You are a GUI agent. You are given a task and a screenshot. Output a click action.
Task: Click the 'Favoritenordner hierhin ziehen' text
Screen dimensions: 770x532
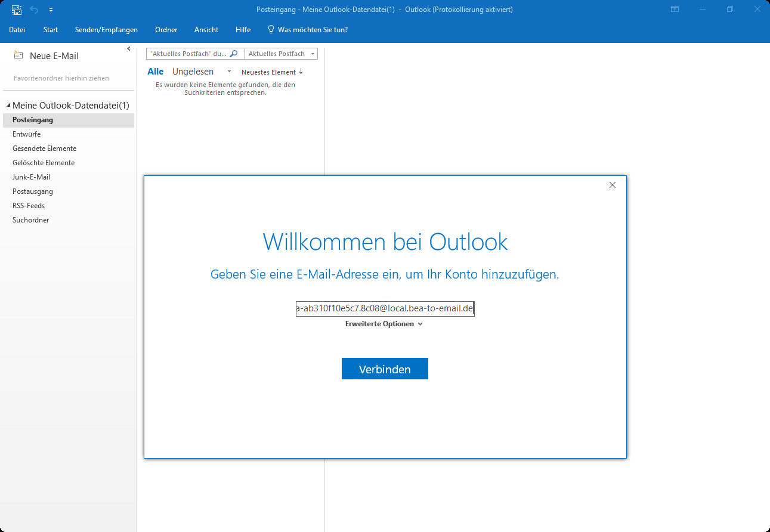tap(61, 78)
